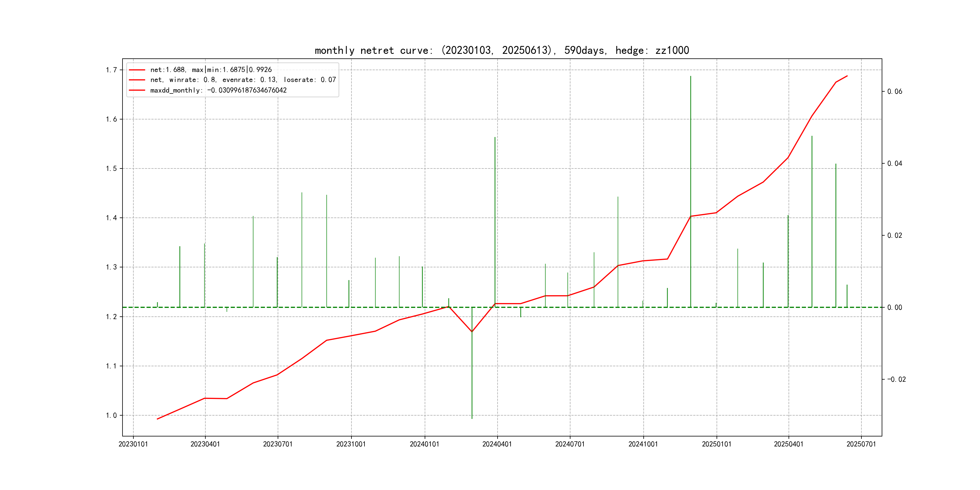Click the maxdd_monthly legend text
Viewport: 980px width, 490px height.
pos(218,90)
